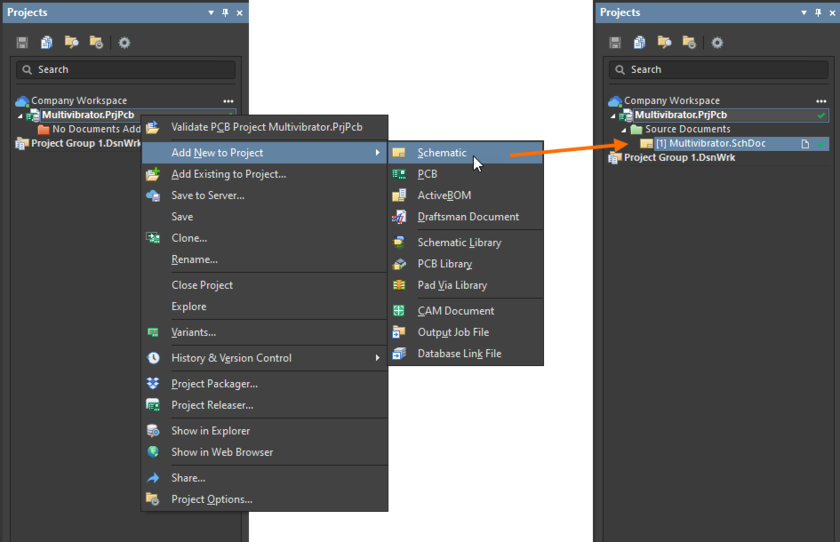Click copy documents icon in left Projects panel
The height and width of the screenshot is (542, 840).
47,42
